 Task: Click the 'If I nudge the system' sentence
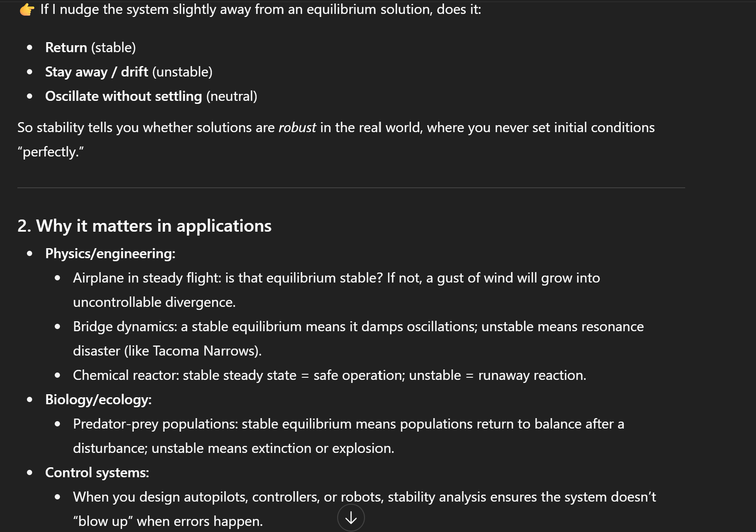(261, 9)
